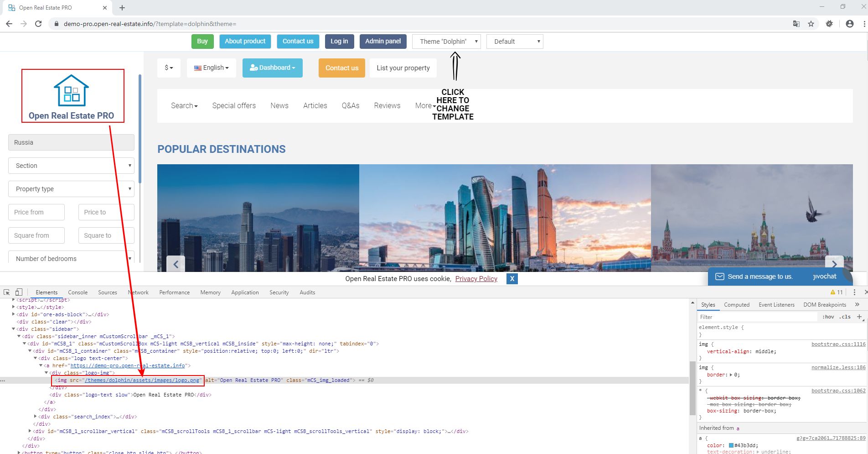Open the Reviews menu item
868x454 pixels.
(387, 105)
